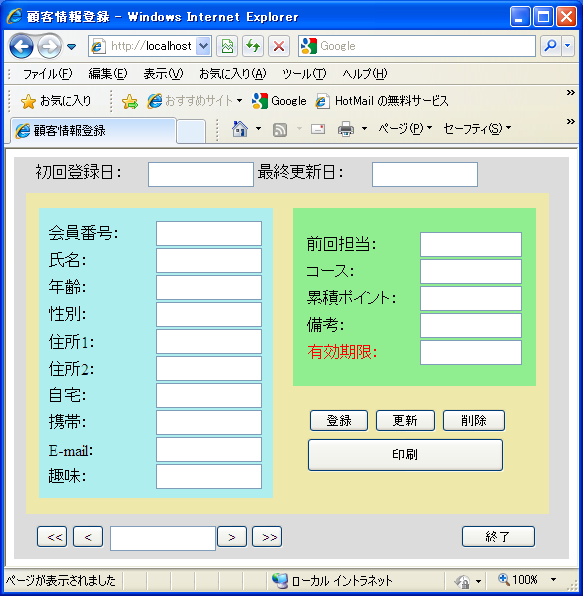The image size is (583, 596).
Task: Open the ページ(P) dropdown menu
Action: [405, 128]
